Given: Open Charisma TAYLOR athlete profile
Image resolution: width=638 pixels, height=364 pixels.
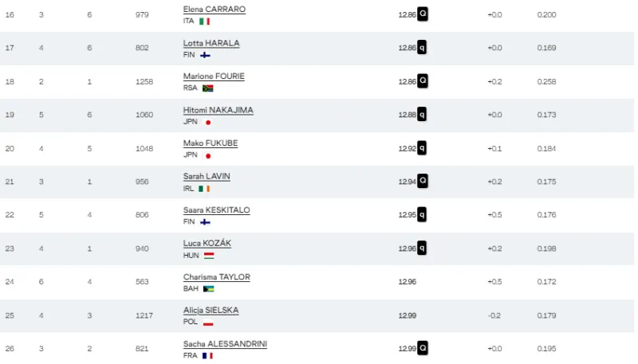Looking at the screenshot, I should coord(216,277).
